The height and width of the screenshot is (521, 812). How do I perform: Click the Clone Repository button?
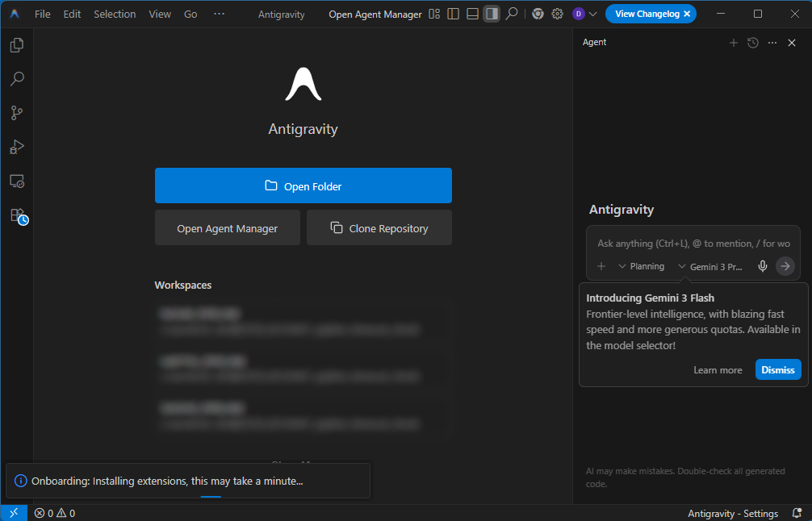point(379,227)
